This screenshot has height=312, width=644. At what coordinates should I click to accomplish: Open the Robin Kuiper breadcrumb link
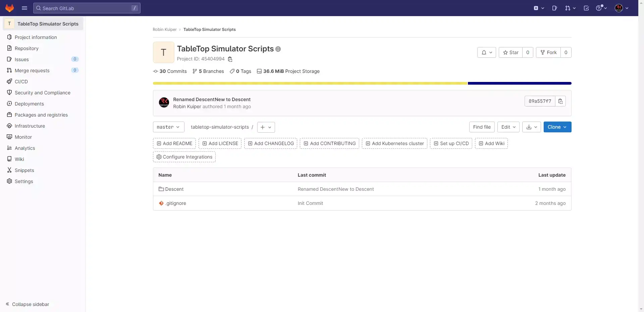[x=164, y=30]
